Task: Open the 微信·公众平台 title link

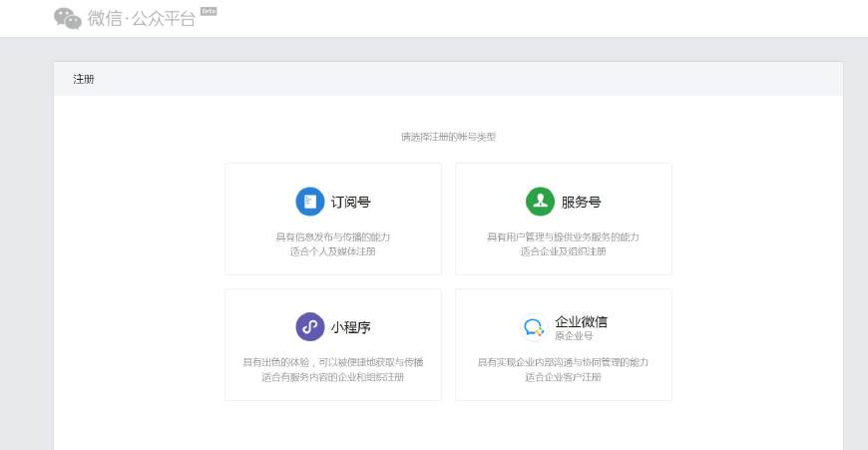Action: (x=142, y=18)
